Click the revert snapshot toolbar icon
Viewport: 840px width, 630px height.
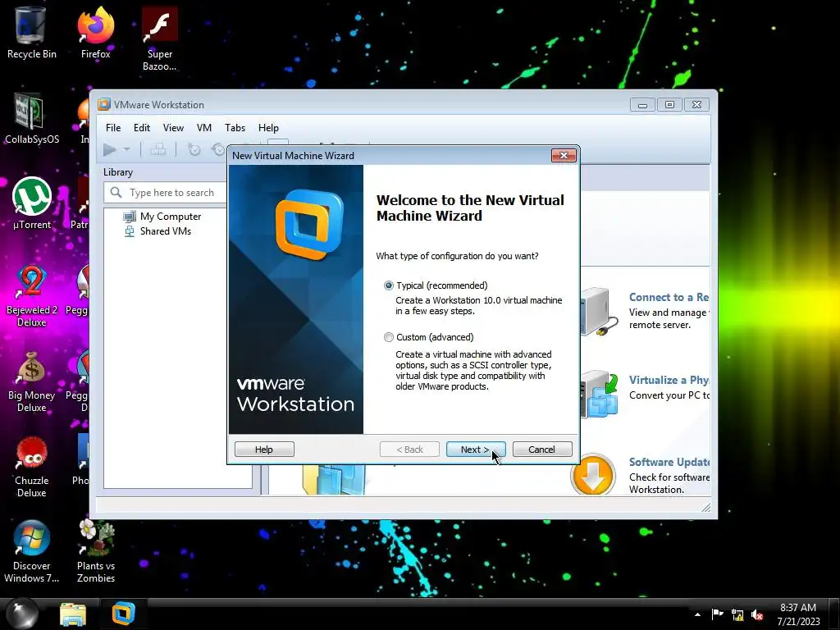218,149
